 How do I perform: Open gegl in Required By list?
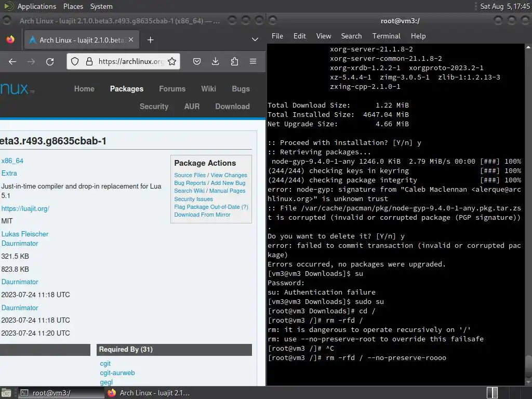click(106, 382)
